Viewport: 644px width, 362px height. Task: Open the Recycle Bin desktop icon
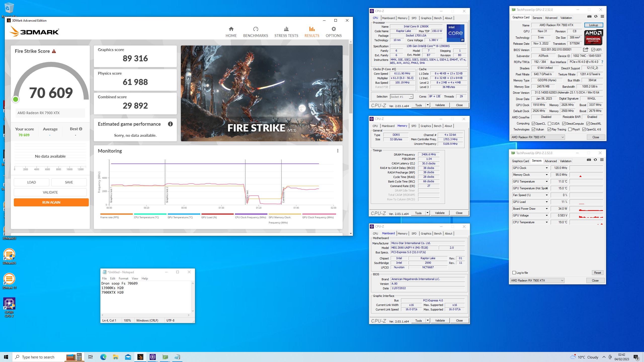(x=9, y=10)
